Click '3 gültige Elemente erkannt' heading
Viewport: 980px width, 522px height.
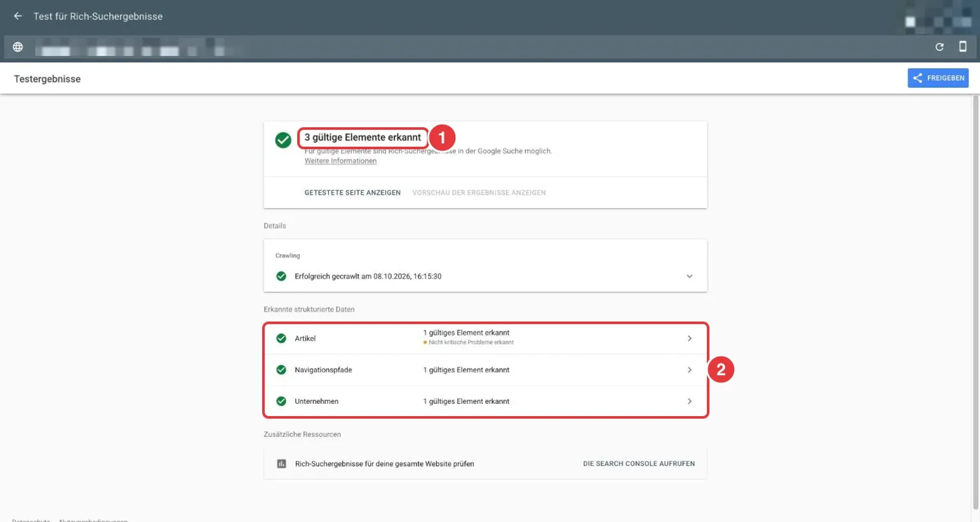tap(363, 138)
